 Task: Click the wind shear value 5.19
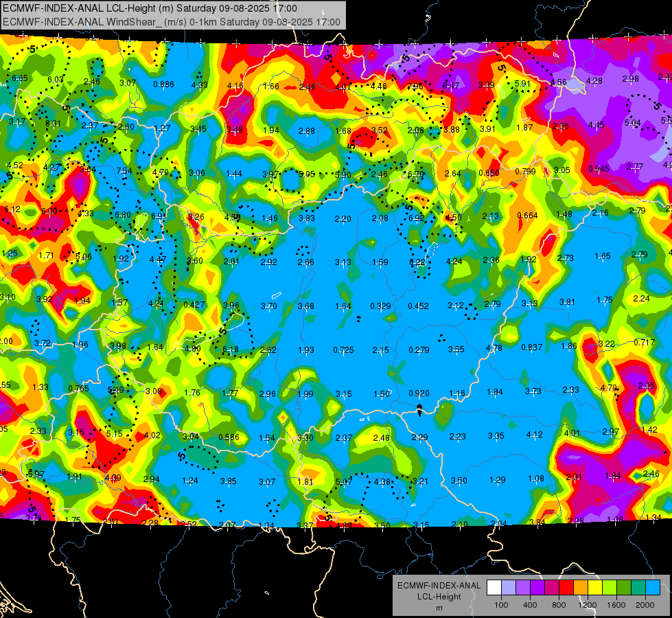[x=116, y=390]
